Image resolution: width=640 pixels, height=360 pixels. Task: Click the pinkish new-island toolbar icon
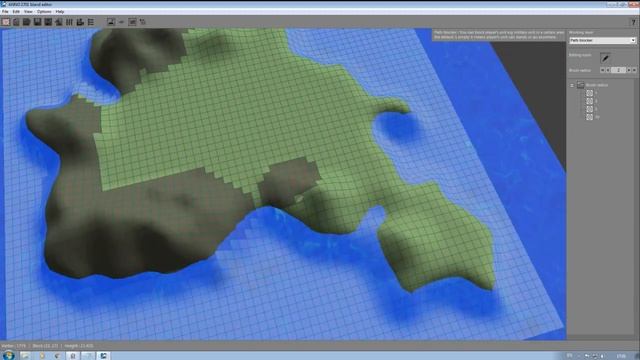[x=6, y=22]
